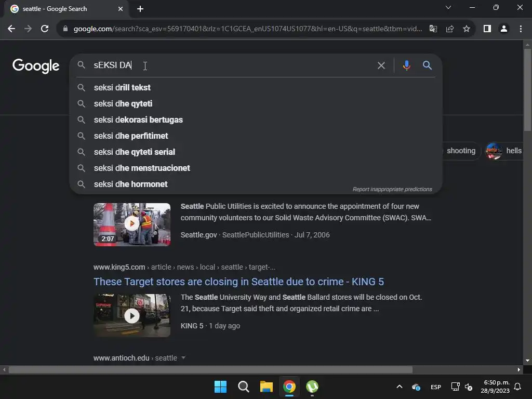The width and height of the screenshot is (532, 399).
Task: Choose suggestion seksi dhe perfitimet
Action: click(256, 136)
